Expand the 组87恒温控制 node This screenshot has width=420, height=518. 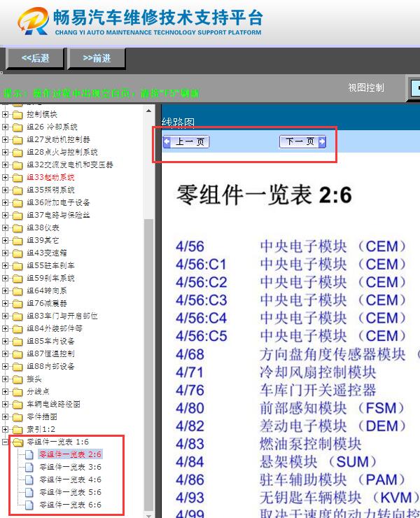tap(5, 353)
